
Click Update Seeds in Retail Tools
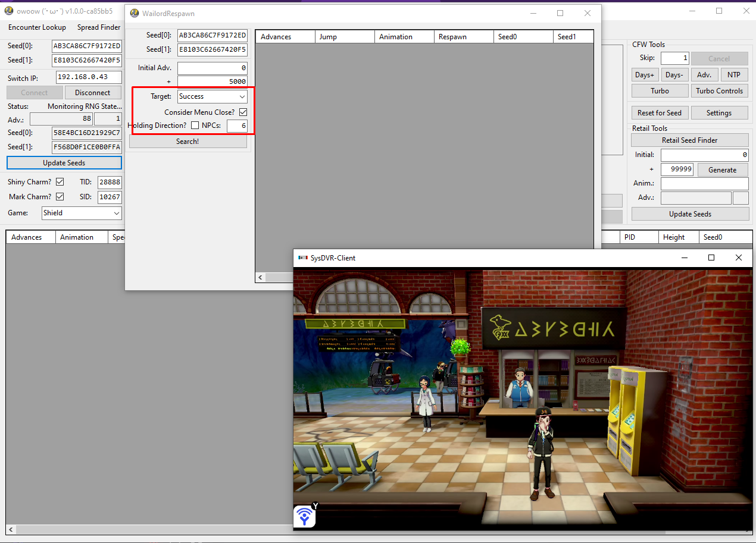tap(690, 214)
